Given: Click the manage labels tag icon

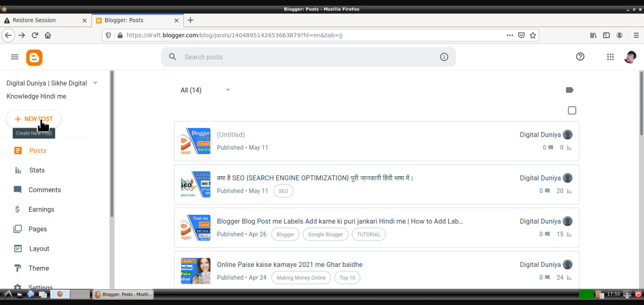Looking at the screenshot, I should click(x=570, y=90).
